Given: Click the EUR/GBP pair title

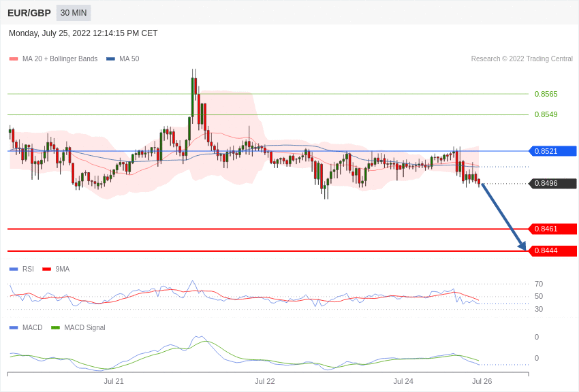Looking at the screenshot, I should point(29,13).
